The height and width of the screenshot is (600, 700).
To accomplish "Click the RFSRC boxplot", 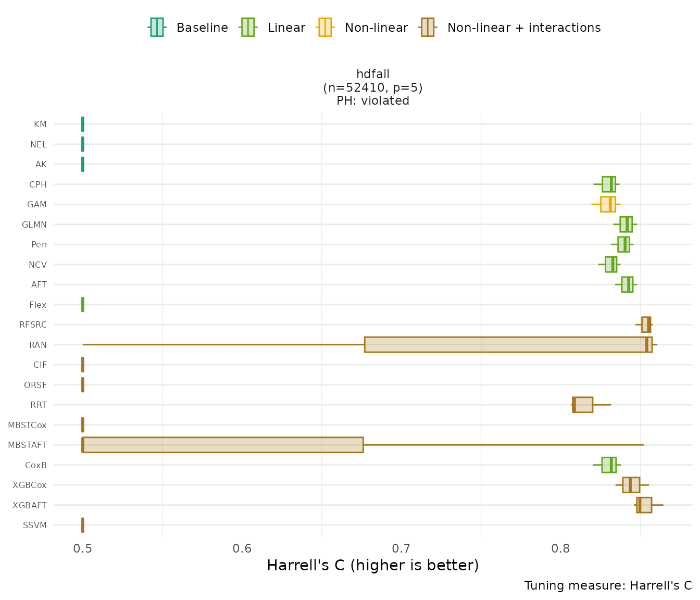I will pyautogui.click(x=646, y=324).
